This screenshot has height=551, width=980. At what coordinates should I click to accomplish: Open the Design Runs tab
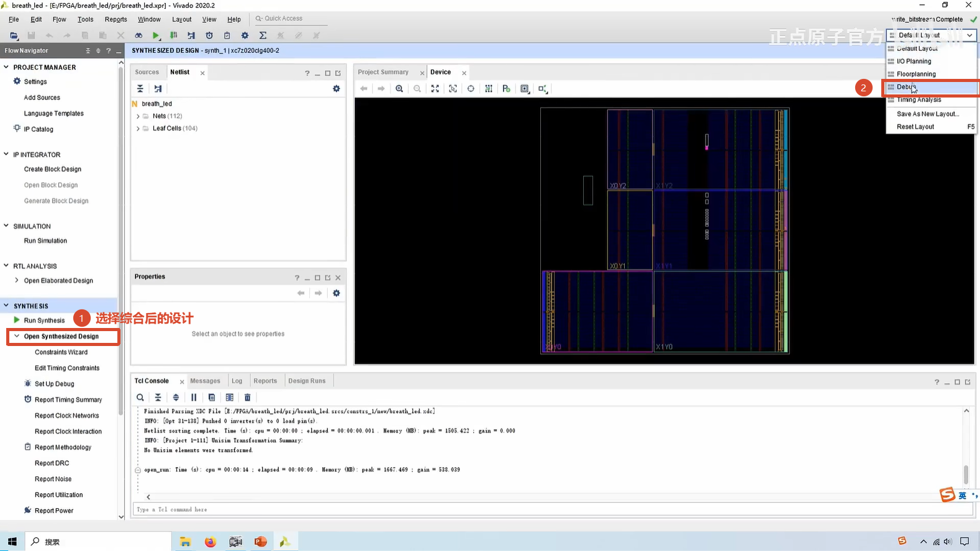click(307, 381)
